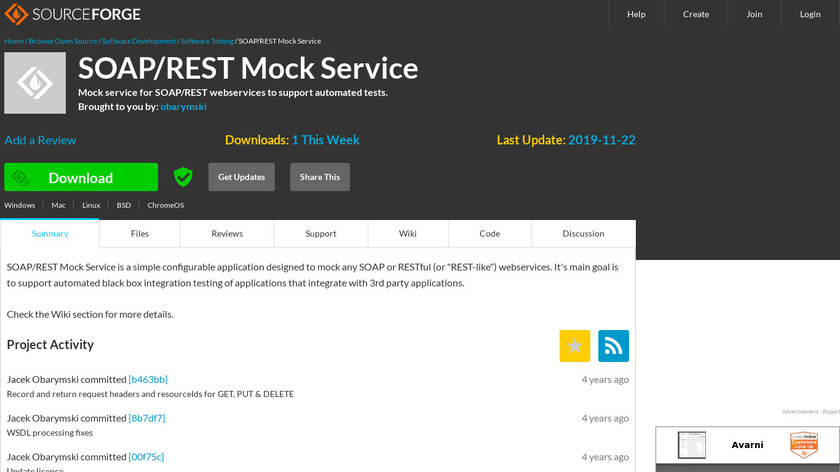The image size is (840, 472).
Task: Open commit b463bb link
Action: [148, 379]
